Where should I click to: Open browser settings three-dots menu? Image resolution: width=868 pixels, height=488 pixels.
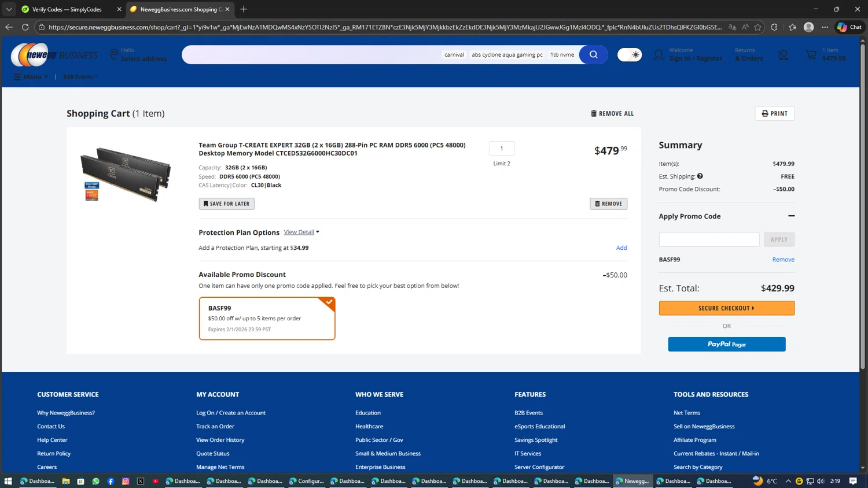tap(825, 27)
